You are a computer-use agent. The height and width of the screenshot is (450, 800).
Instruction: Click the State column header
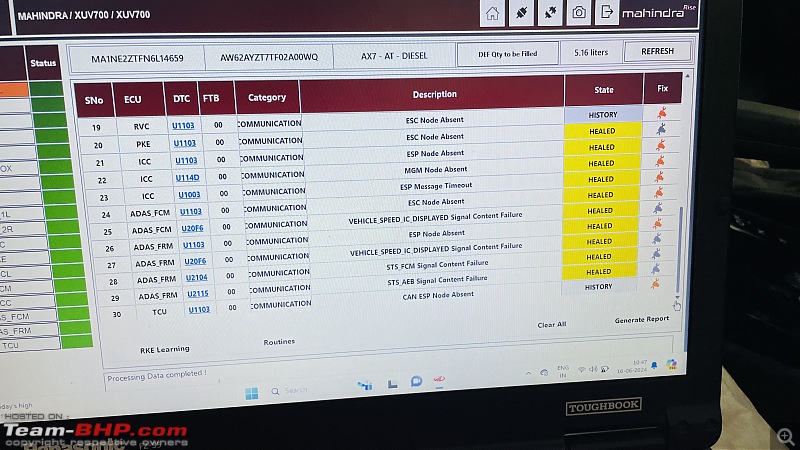604,90
